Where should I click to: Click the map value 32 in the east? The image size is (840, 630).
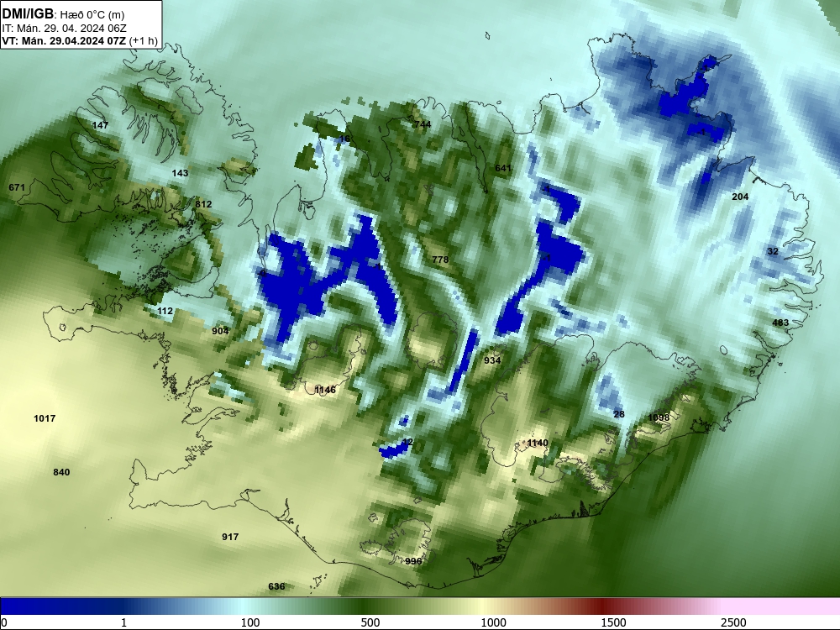[773, 251]
